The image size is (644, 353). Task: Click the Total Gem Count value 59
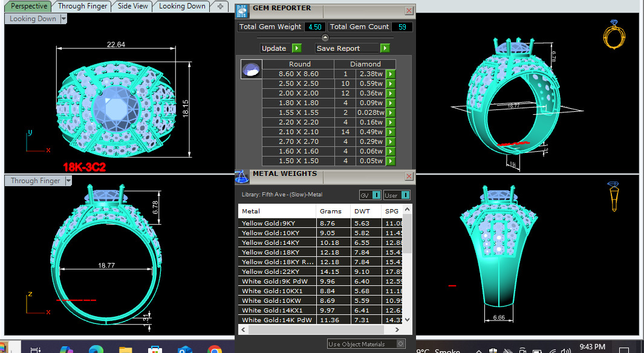click(402, 27)
